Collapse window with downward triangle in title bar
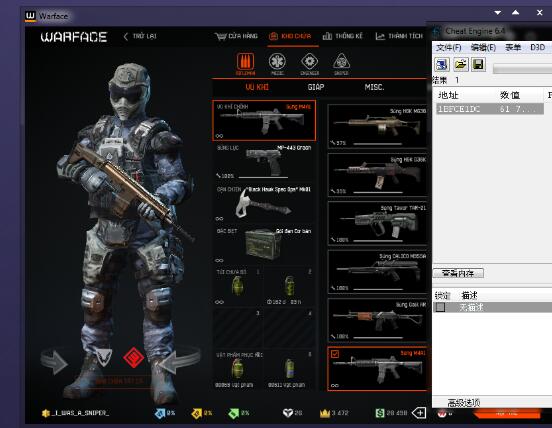 point(497,13)
